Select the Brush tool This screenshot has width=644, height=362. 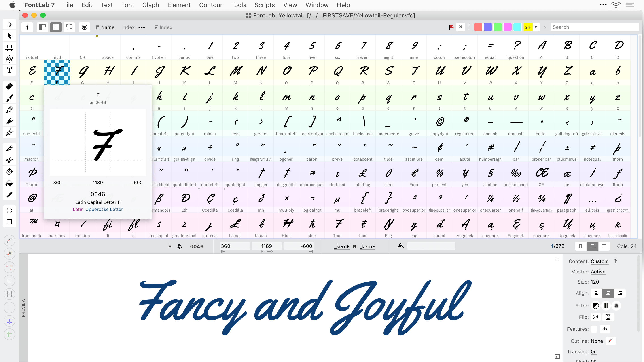click(9, 98)
